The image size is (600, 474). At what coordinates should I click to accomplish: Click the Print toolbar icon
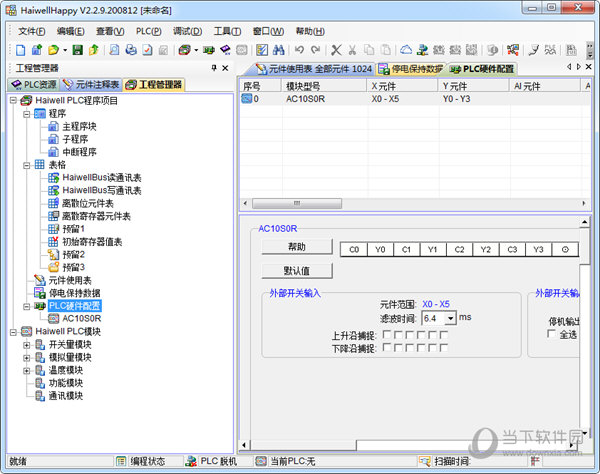[x=131, y=50]
